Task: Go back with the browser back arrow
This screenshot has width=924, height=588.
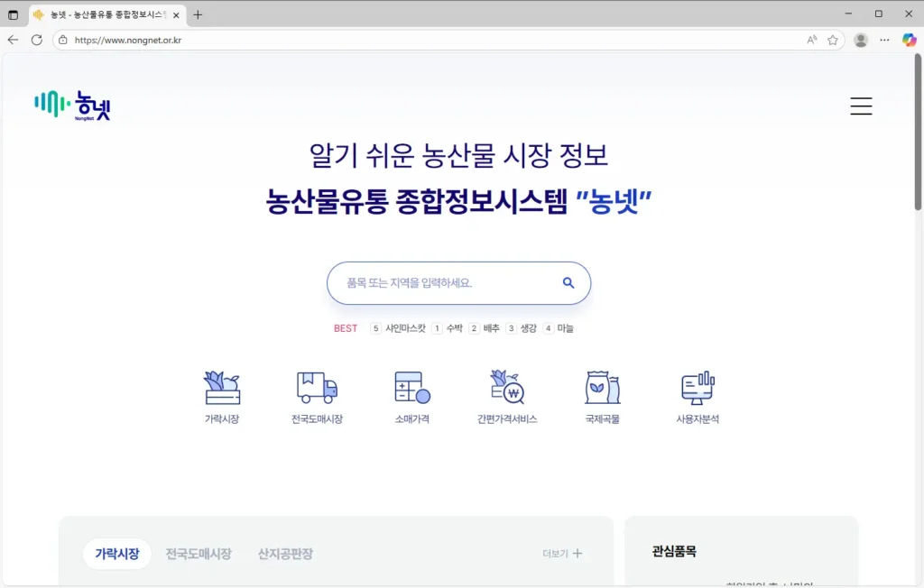Action: (x=13, y=40)
